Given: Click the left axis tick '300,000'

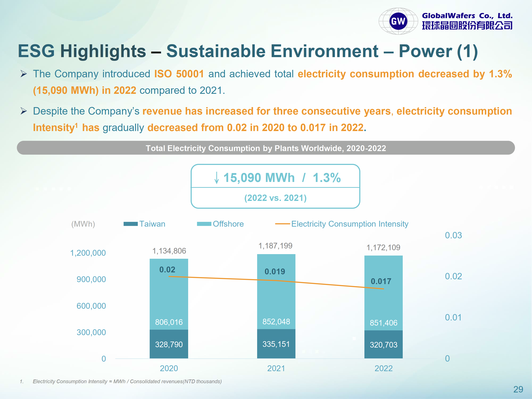Looking at the screenshot, I should (91, 332).
